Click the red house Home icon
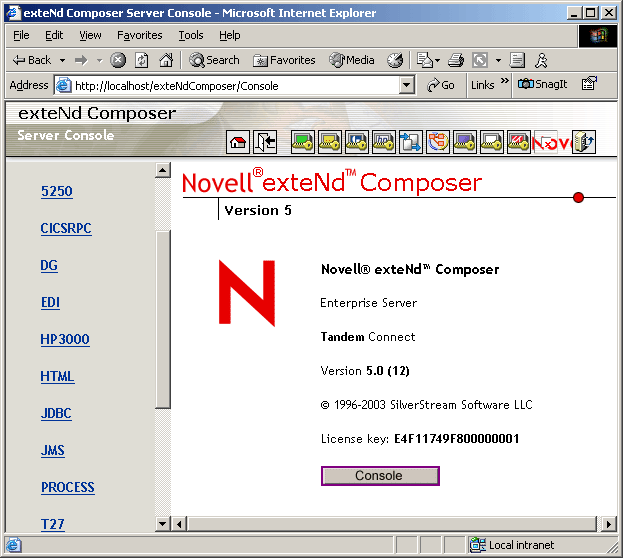This screenshot has height=558, width=623. click(x=238, y=142)
